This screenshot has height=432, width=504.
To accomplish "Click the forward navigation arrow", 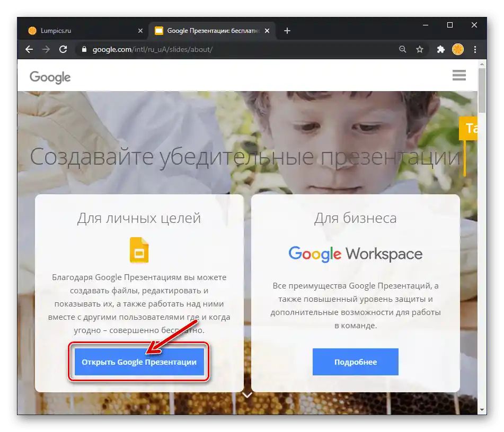I will click(46, 49).
